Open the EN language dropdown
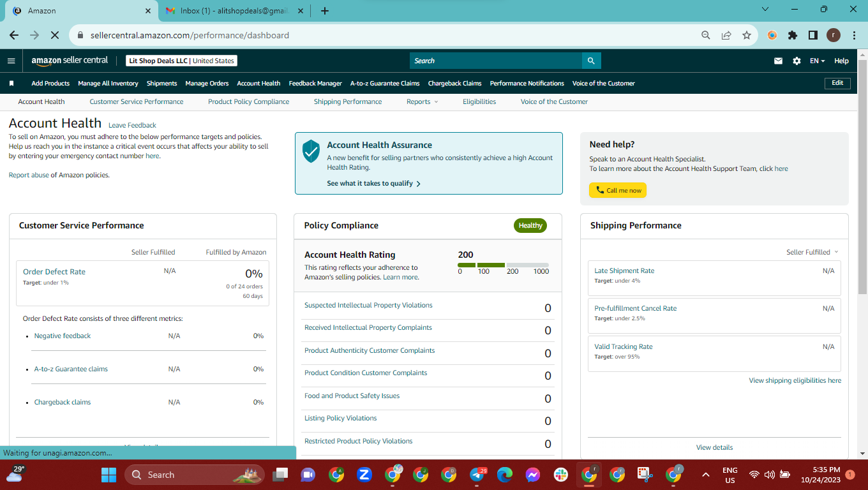 818,61
